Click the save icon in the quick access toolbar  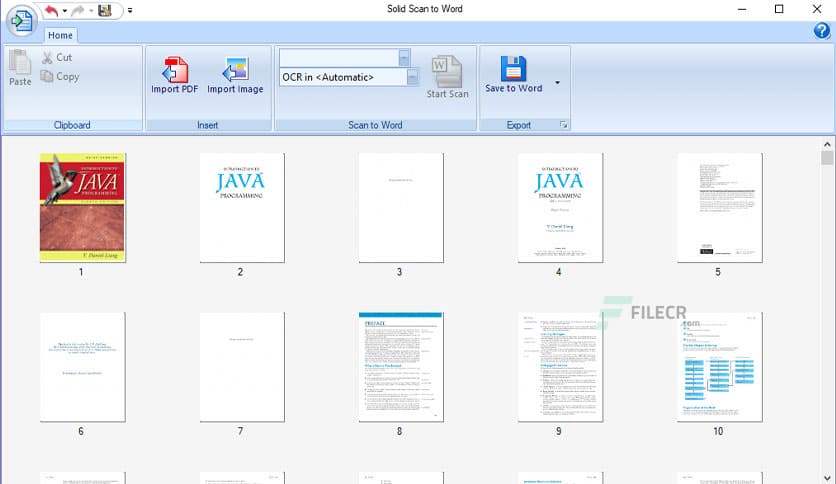105,10
